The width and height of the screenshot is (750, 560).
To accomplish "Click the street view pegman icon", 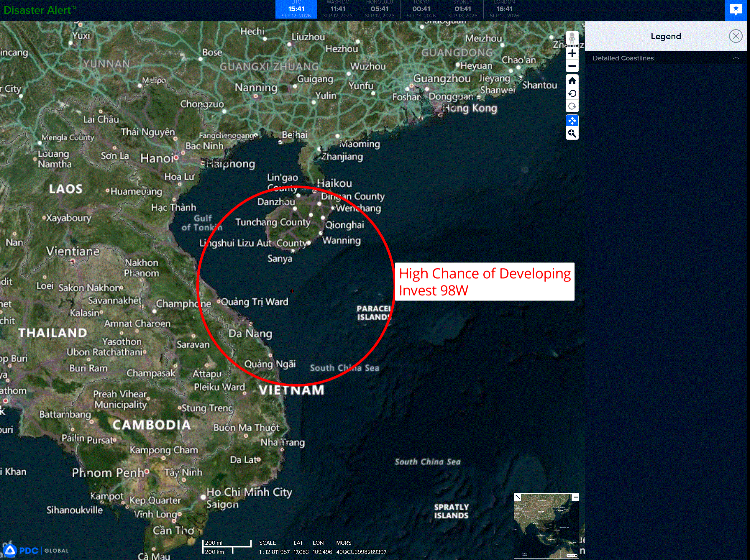I will click(x=572, y=38).
